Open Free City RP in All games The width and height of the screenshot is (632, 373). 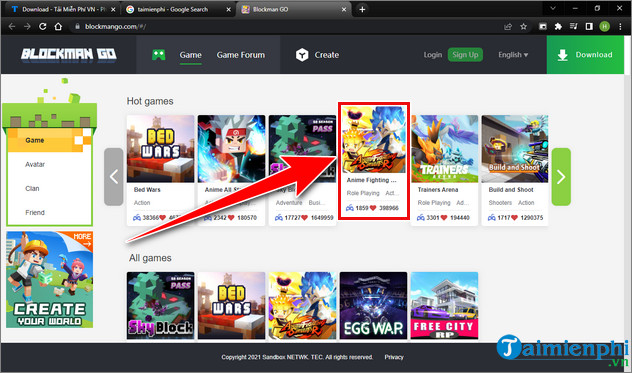[x=444, y=305]
